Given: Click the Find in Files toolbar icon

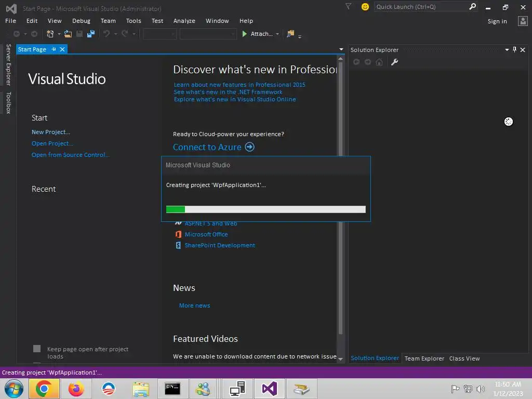Looking at the screenshot, I should tap(290, 34).
